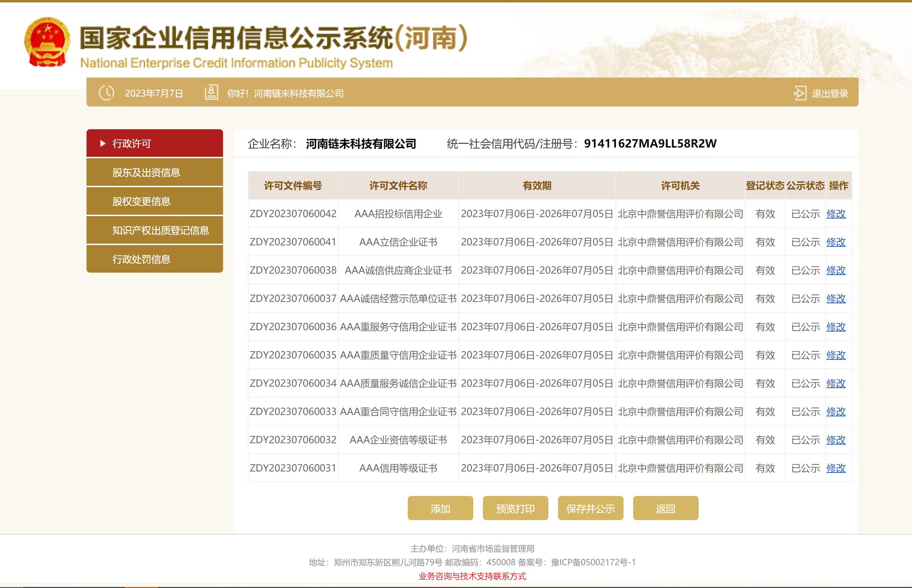The image size is (912, 588).
Task: Select cell AAA招投标信用企业
Action: point(398,214)
